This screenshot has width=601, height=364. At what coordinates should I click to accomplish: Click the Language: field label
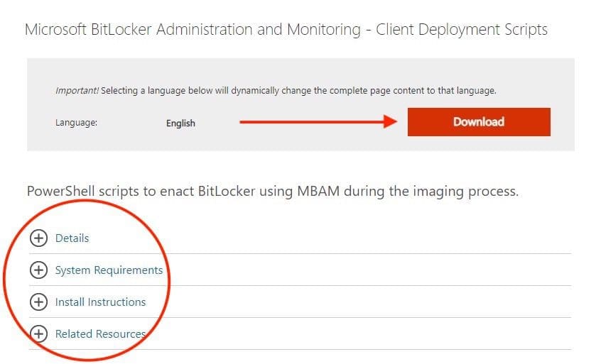pos(76,123)
